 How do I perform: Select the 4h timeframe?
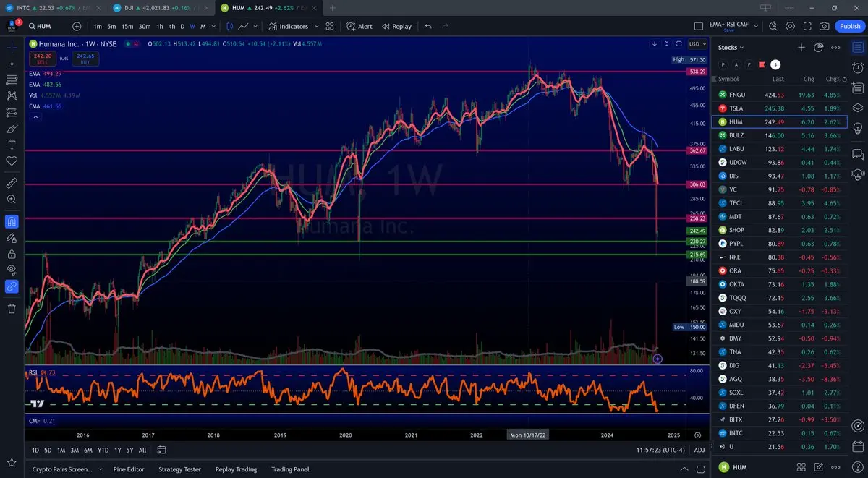point(171,26)
